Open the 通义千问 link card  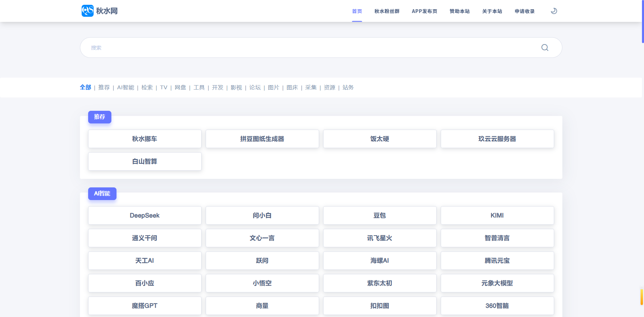(x=145, y=238)
